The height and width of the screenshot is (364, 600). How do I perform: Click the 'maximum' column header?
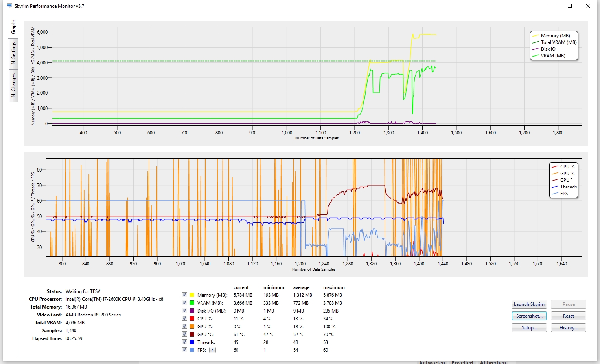(x=334, y=287)
